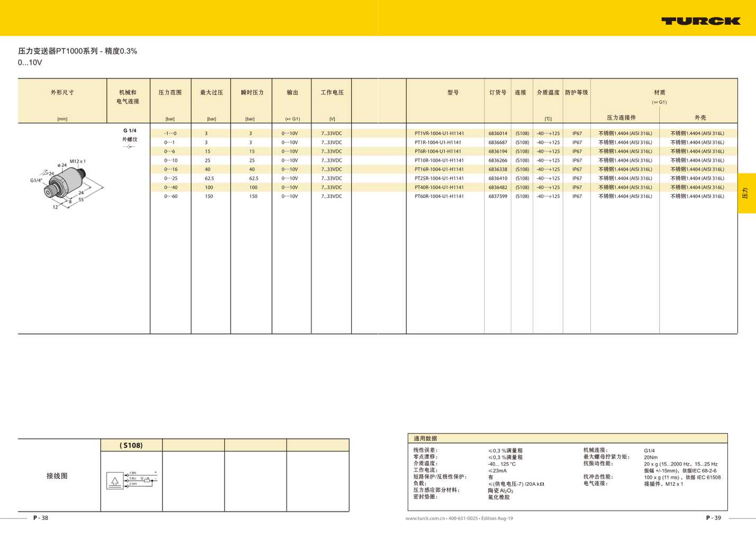Viewport: 756px width, 534px height.
Task: Click order number 6836482
Action: [x=498, y=187]
